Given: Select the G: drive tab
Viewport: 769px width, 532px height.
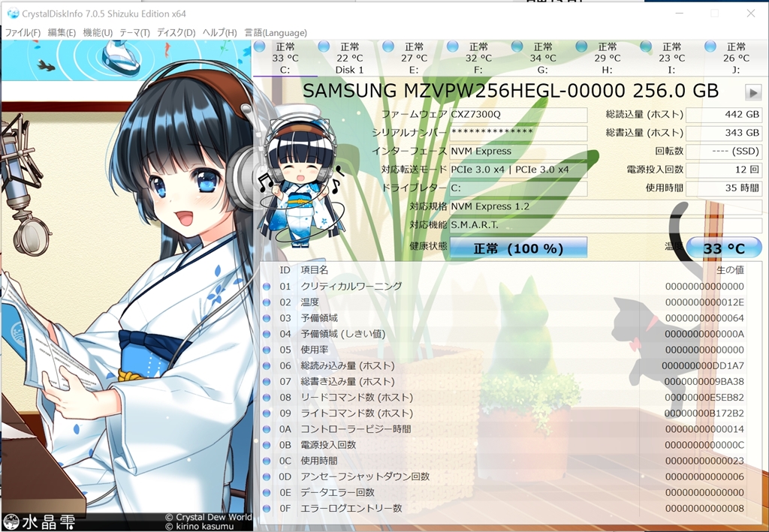Looking at the screenshot, I should point(542,59).
